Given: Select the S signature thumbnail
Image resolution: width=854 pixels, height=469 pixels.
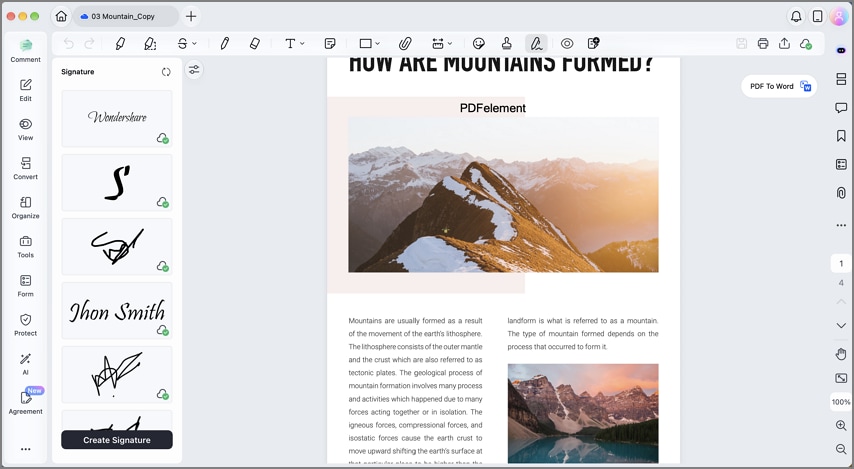Looking at the screenshot, I should pyautogui.click(x=117, y=182).
